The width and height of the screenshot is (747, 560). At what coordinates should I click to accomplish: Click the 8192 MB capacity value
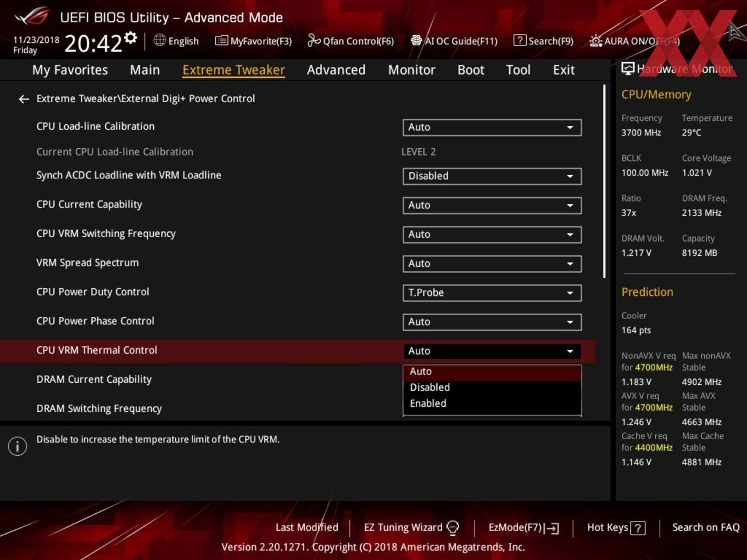coord(699,253)
